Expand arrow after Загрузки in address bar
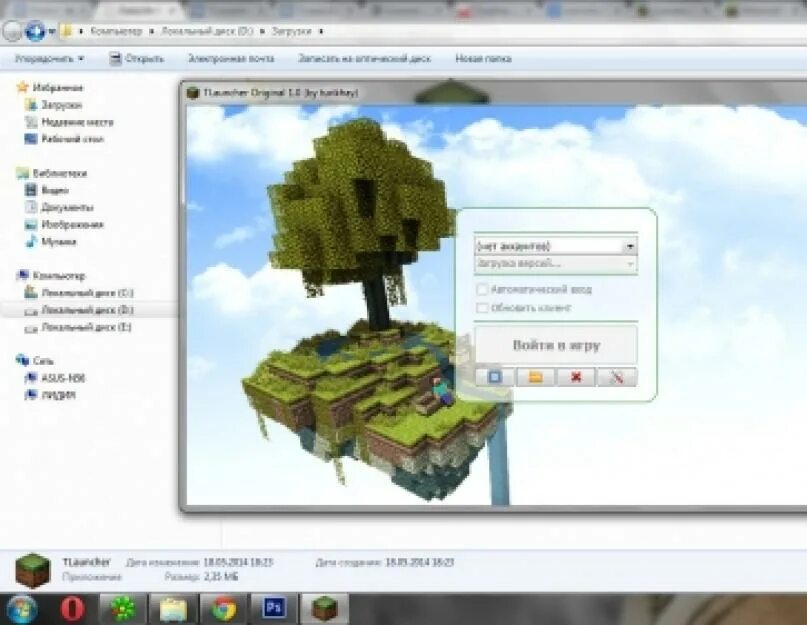 321,31
